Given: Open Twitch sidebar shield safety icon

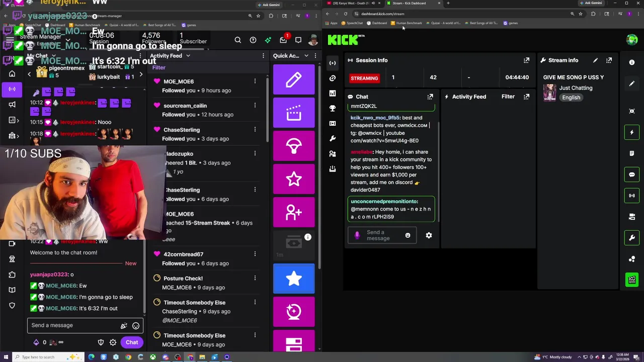Looking at the screenshot, I should point(12,305).
